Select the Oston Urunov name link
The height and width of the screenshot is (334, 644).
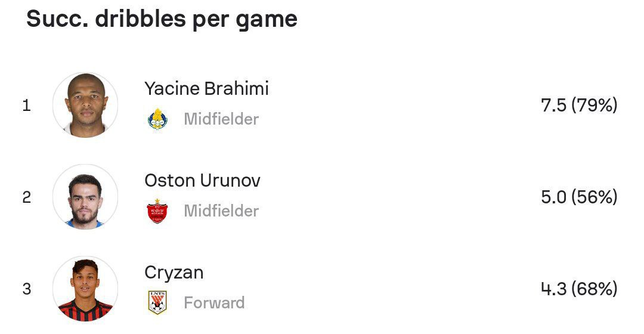click(x=202, y=181)
